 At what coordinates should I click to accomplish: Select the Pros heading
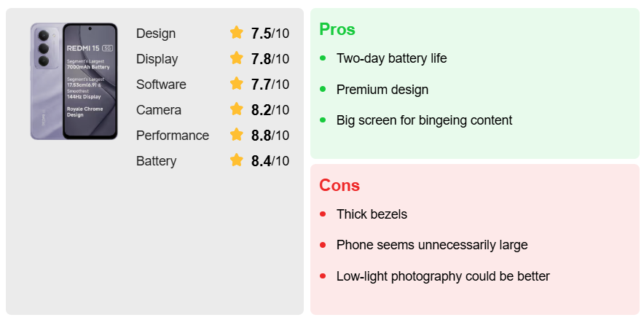point(337,30)
